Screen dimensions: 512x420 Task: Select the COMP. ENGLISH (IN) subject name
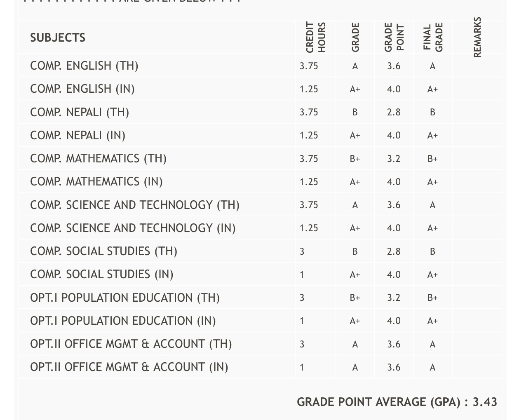click(82, 89)
